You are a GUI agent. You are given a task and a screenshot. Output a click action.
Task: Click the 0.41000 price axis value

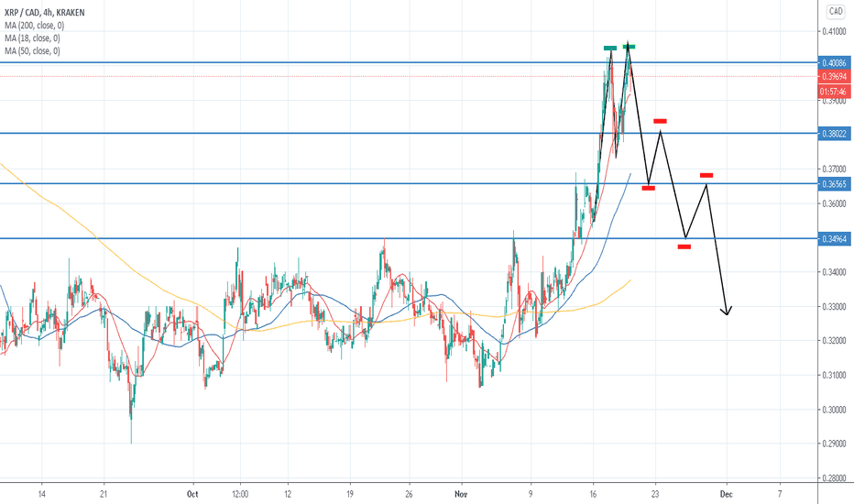click(x=834, y=31)
